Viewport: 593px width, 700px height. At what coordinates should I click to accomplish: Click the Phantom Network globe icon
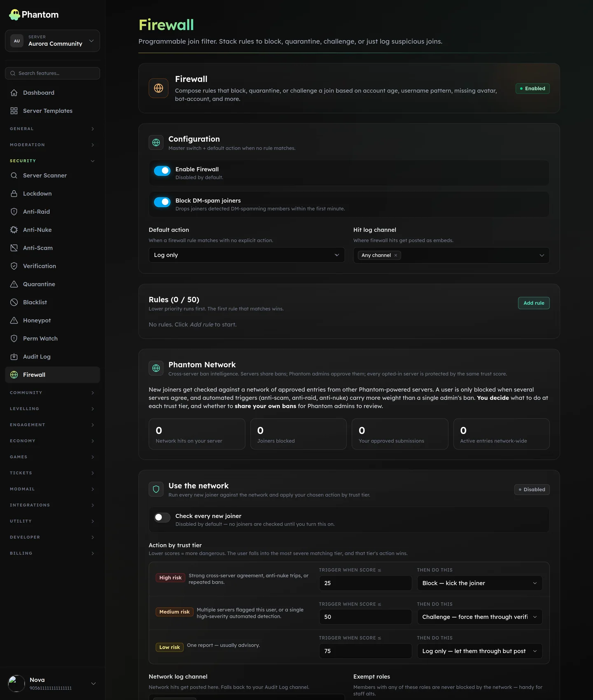click(x=156, y=368)
